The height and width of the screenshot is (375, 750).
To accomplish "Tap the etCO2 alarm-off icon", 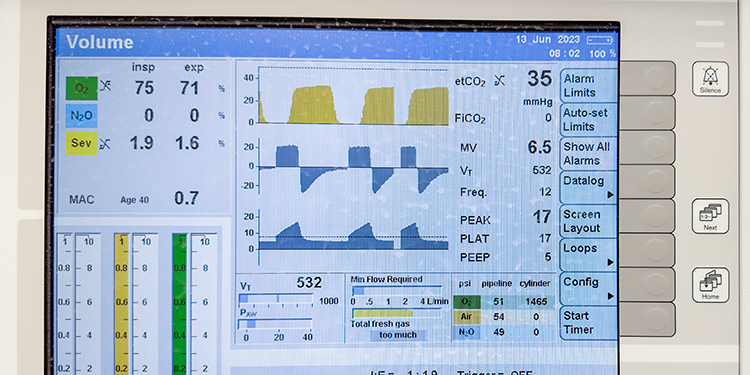I will (499, 81).
